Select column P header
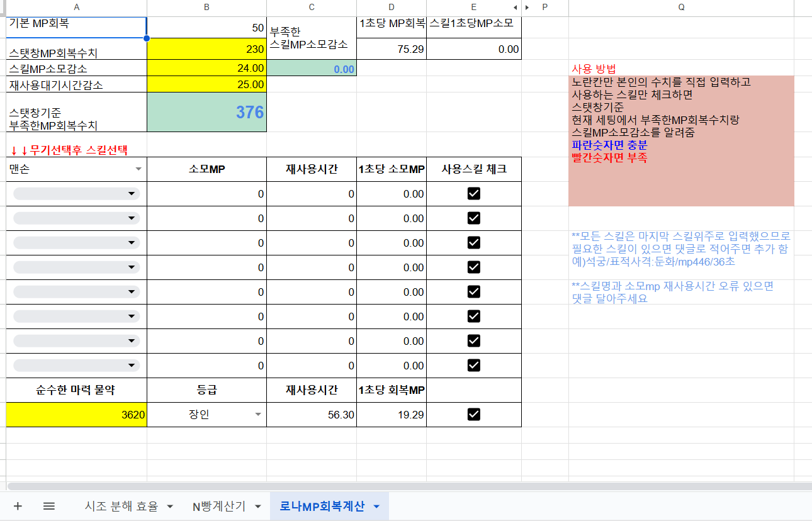Image resolution: width=812 pixels, height=521 pixels. click(545, 7)
